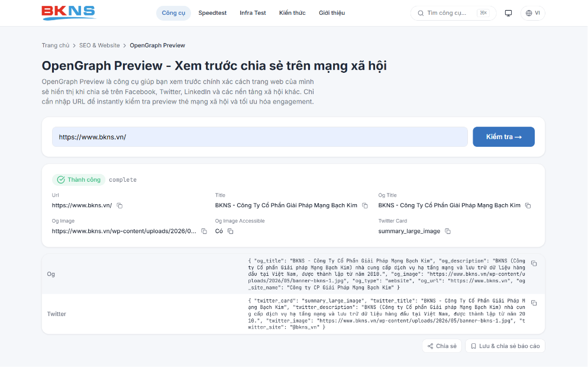Go to the Speedtest tab
The height and width of the screenshot is (367, 588).
pos(212,13)
